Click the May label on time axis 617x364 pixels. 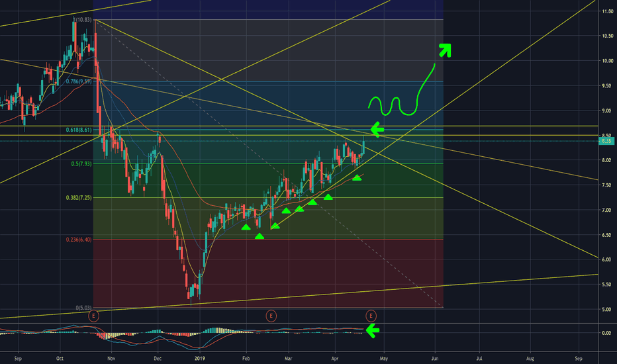pos(384,359)
